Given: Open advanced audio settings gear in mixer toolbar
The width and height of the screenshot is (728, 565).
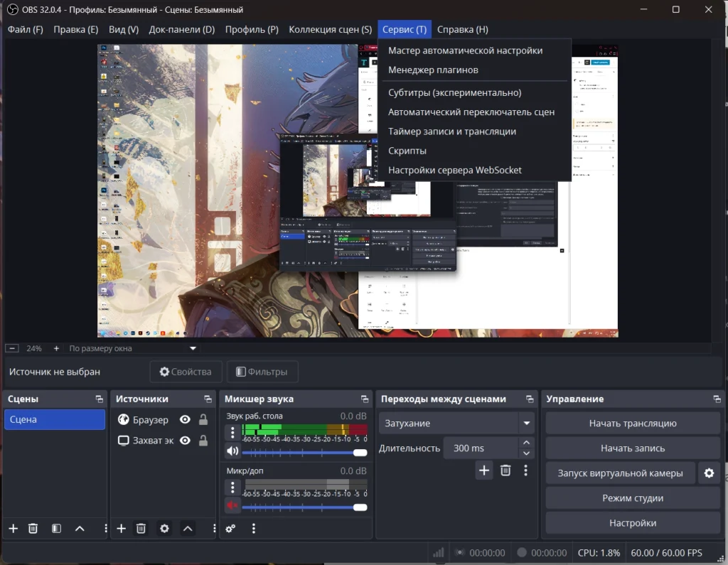Looking at the screenshot, I should 231,528.
